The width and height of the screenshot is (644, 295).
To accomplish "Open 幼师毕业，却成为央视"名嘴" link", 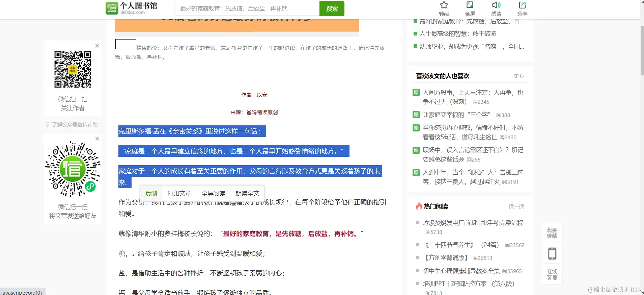I will [x=472, y=47].
